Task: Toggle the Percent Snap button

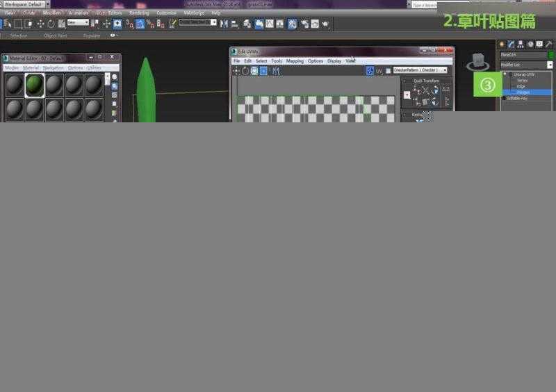Action: pos(150,24)
